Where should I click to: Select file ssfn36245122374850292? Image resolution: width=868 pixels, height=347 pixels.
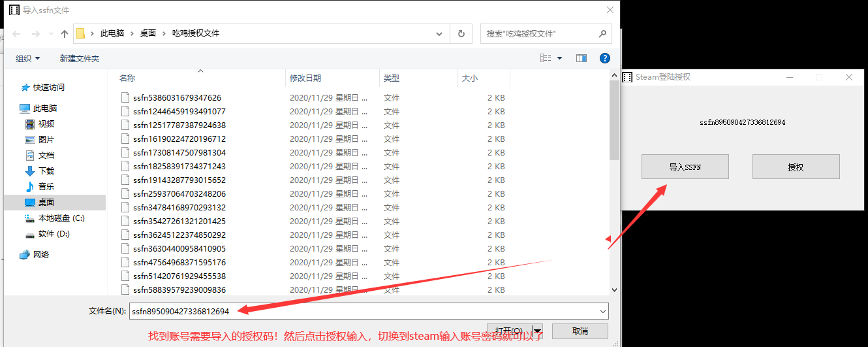(x=179, y=235)
